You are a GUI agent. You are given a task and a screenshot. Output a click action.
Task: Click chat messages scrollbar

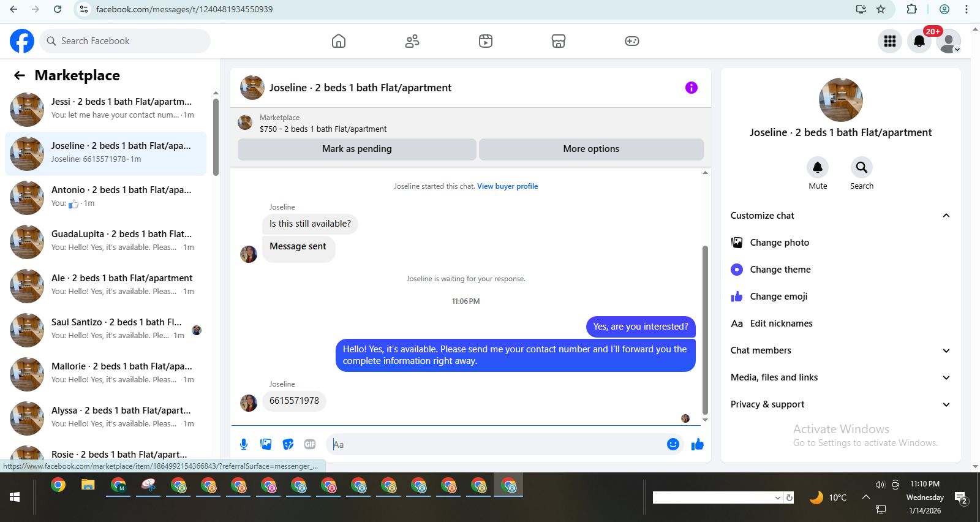coord(705,330)
